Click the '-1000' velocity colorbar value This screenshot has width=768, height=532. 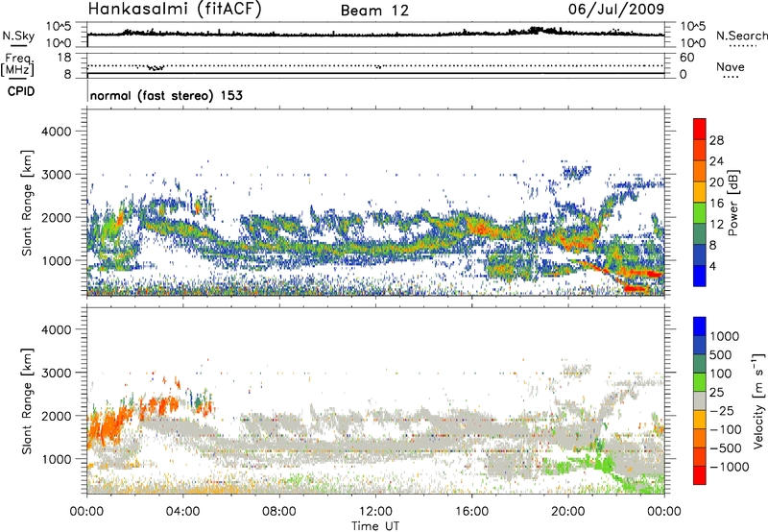tap(729, 467)
